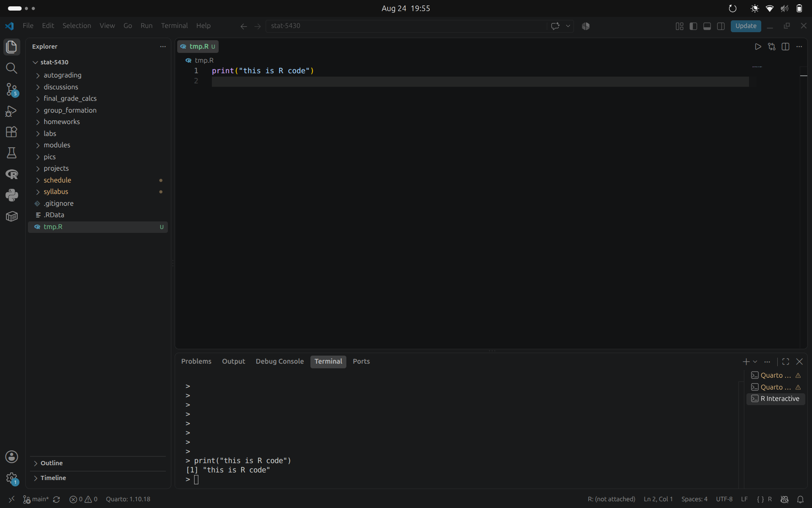Synchronize changes icon in status bar
Image resolution: width=812 pixels, height=508 pixels.
[56, 500]
